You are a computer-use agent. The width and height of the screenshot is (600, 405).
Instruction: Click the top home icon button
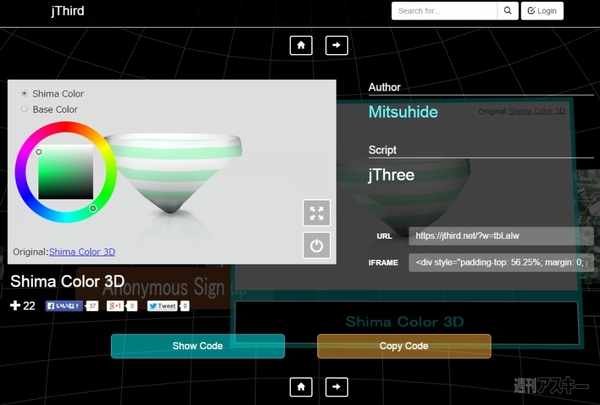point(301,46)
